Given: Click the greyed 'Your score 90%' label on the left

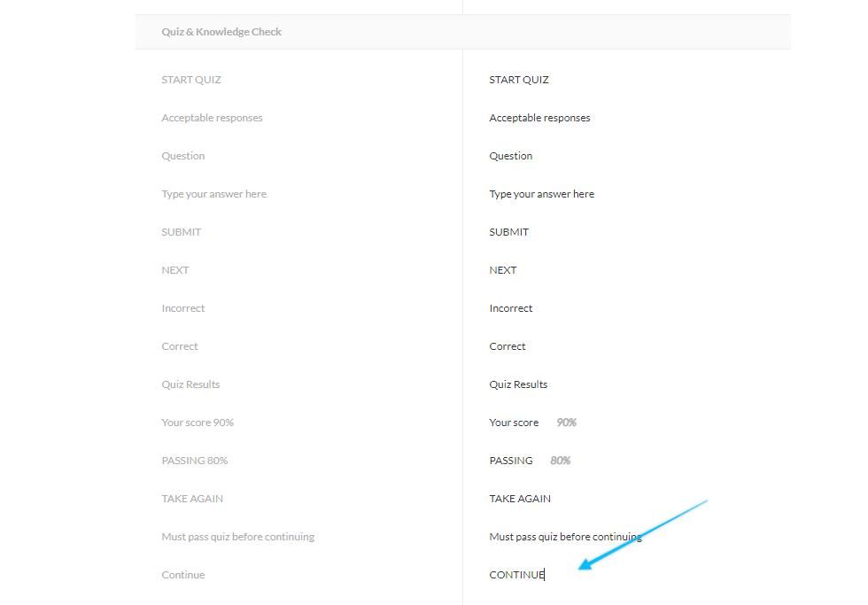Looking at the screenshot, I should point(198,423).
